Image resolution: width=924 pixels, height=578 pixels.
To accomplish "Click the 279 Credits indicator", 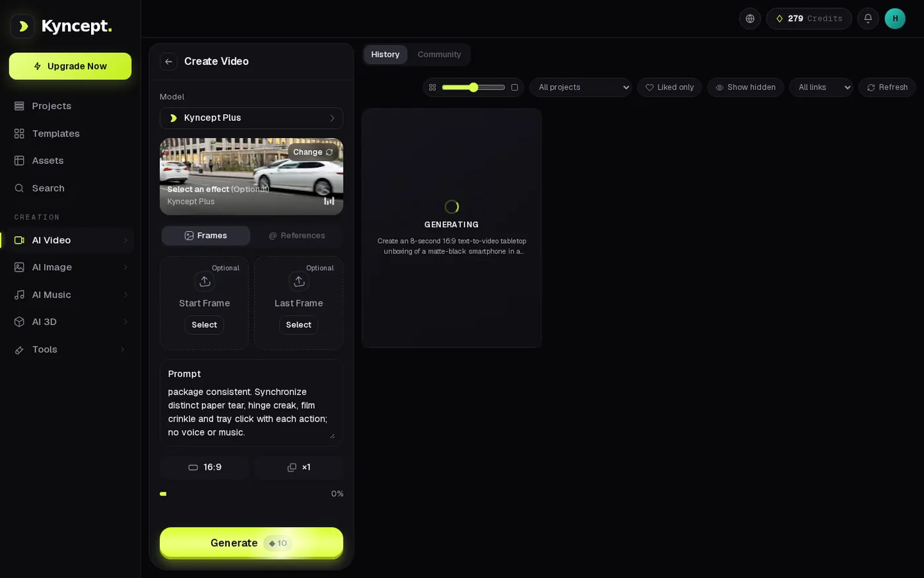I will pos(809,18).
